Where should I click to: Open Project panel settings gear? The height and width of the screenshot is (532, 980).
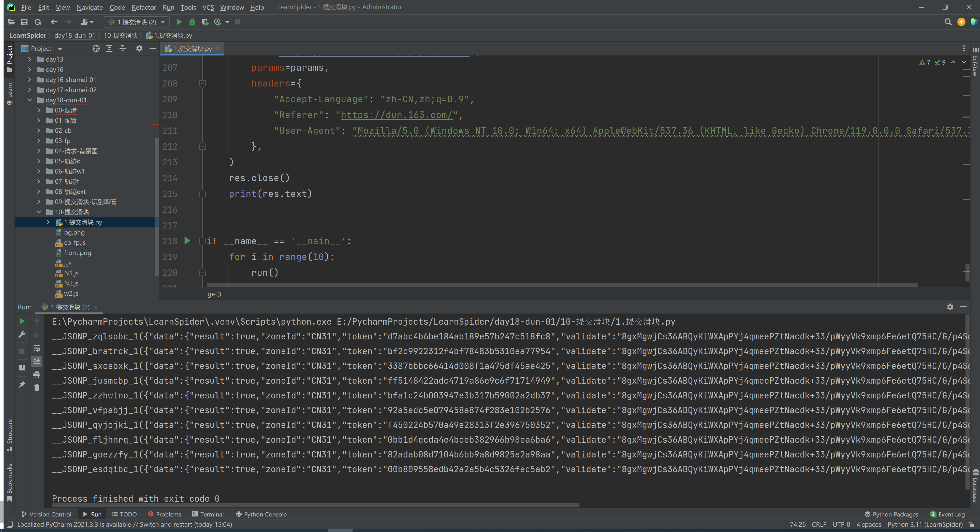(139, 48)
